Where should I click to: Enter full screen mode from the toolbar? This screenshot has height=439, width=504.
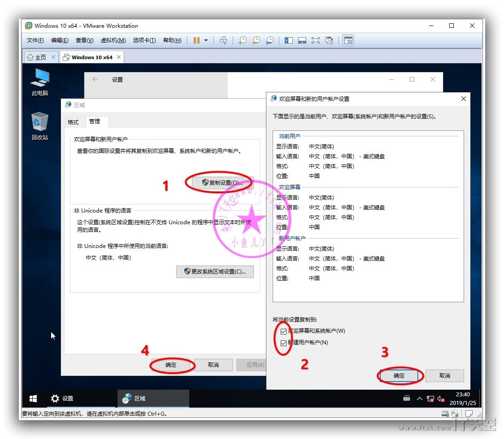tap(316, 40)
